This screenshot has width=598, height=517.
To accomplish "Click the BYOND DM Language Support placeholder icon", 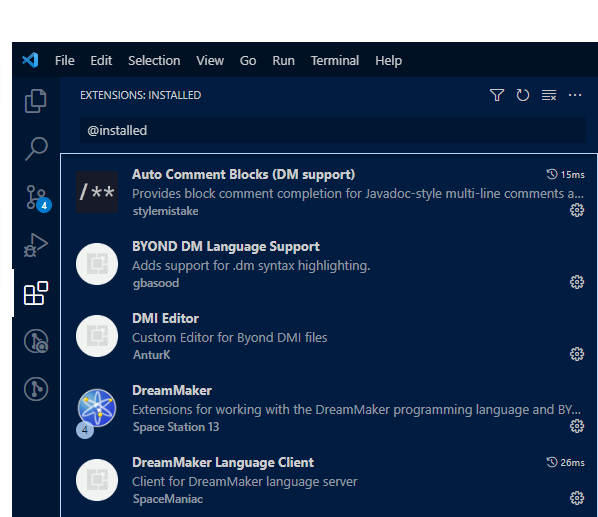I will tap(97, 264).
